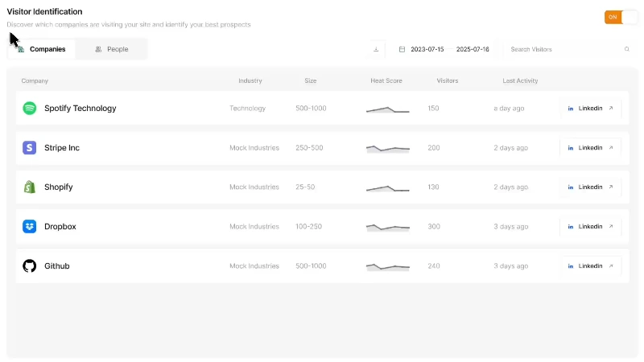644x362 pixels.
Task: Open the calendar icon for date range
Action: [x=402, y=49]
